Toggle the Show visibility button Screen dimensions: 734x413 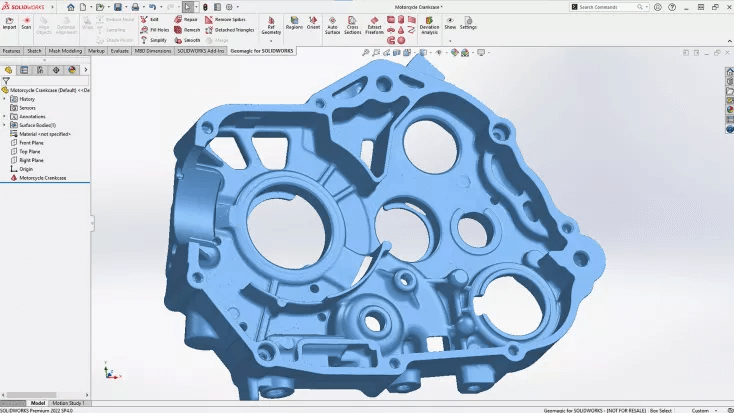tap(450, 23)
